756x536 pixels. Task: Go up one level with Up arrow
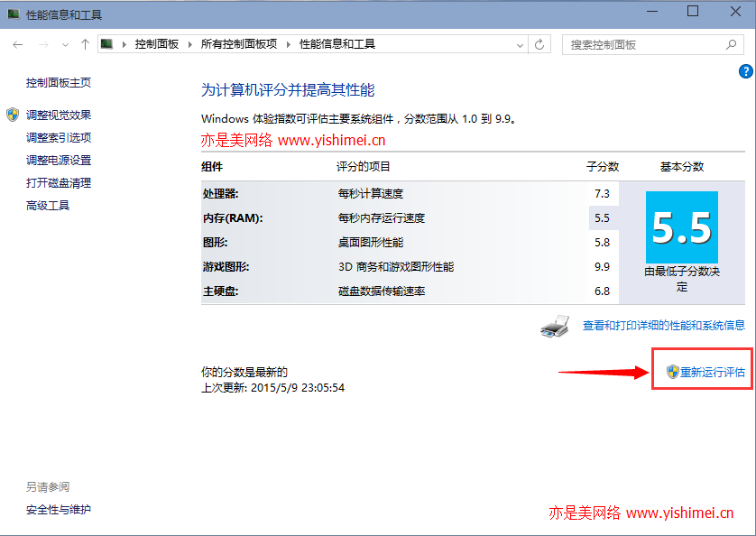click(86, 44)
